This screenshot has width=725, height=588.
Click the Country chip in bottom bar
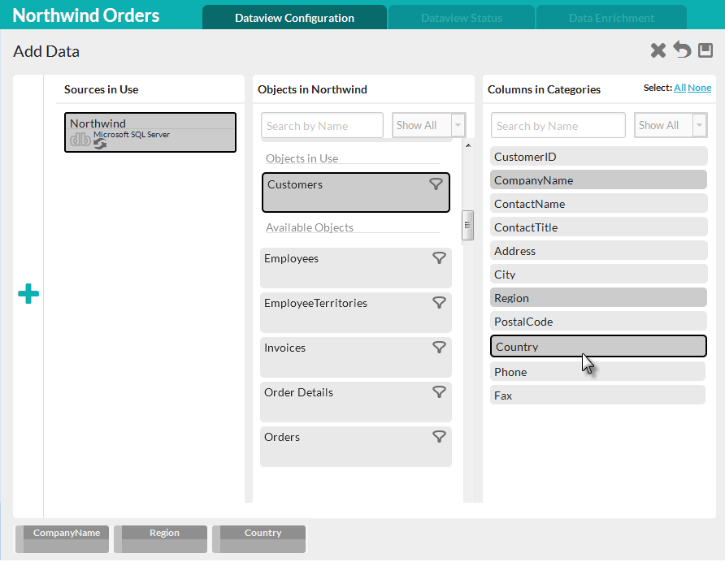pos(259,539)
